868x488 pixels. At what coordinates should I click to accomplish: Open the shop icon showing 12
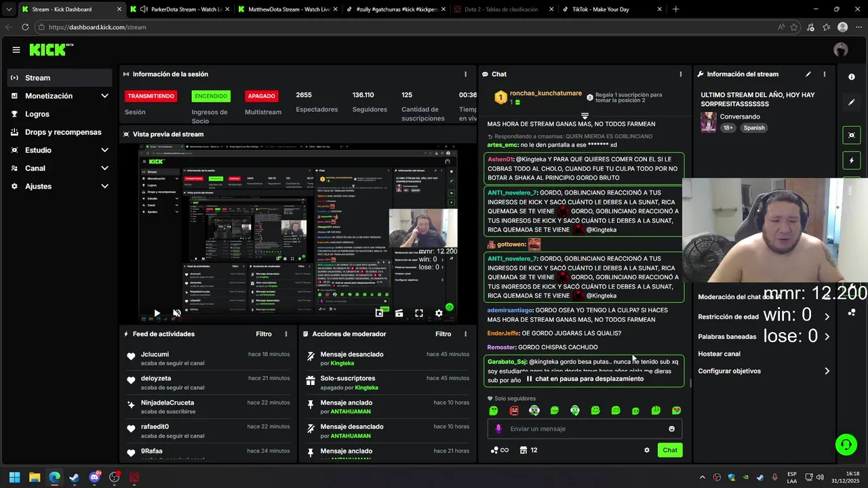click(528, 450)
